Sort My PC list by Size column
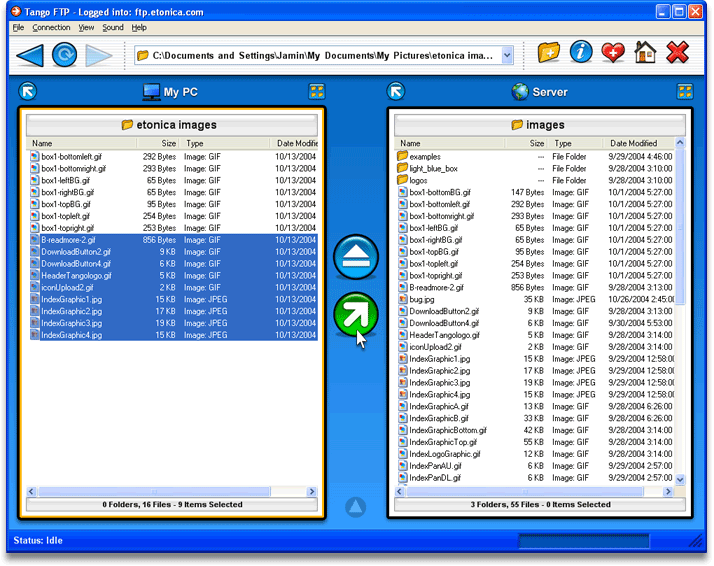Screen dimensions: 714x566 coord(157,143)
